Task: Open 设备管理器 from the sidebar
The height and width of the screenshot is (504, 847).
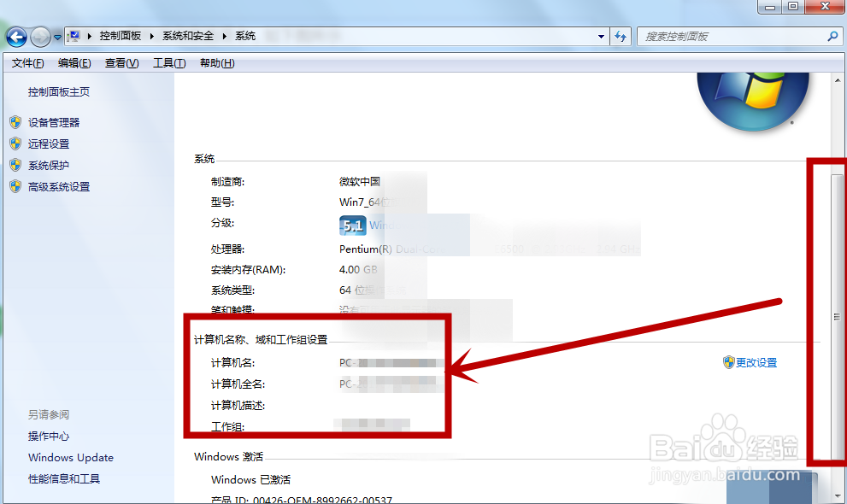Action: [x=54, y=122]
